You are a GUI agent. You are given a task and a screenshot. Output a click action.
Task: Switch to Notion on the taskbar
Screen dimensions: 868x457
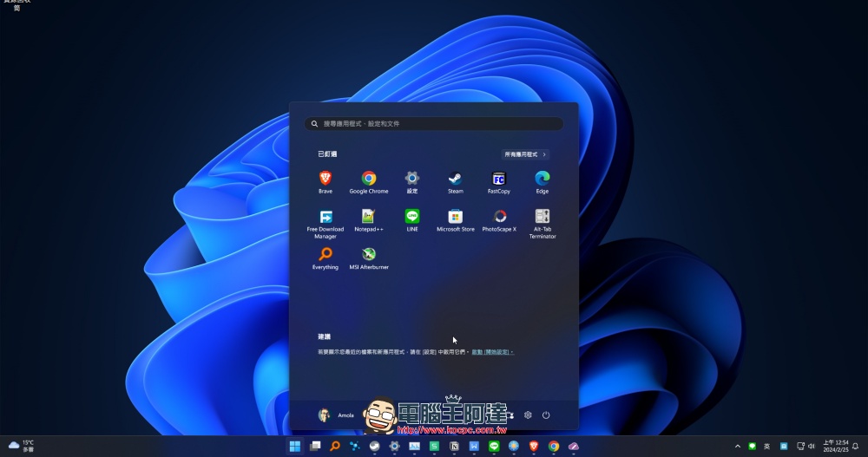[454, 446]
